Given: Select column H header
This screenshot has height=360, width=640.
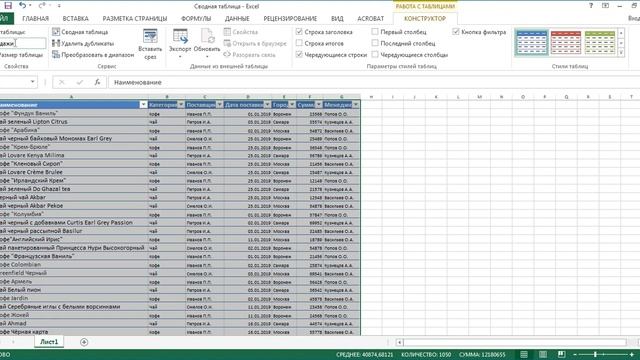Looking at the screenshot, I should [371, 97].
